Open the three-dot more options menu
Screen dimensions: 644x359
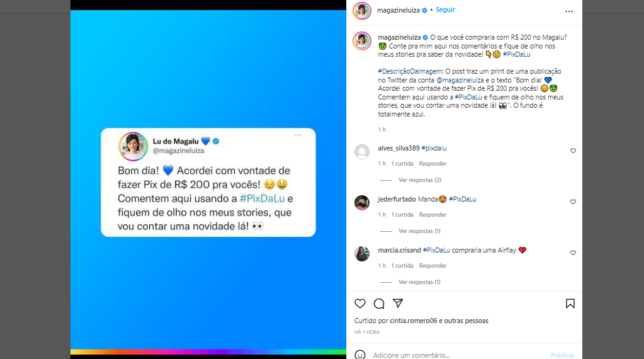tap(569, 11)
